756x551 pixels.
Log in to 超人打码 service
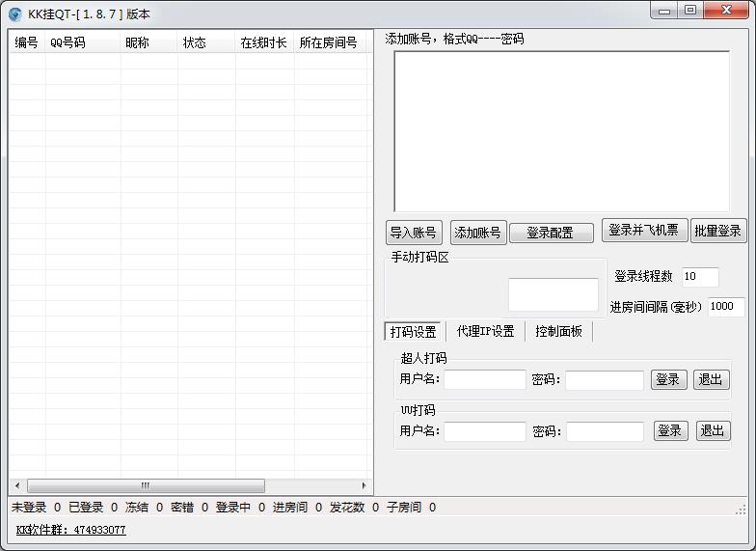point(668,380)
